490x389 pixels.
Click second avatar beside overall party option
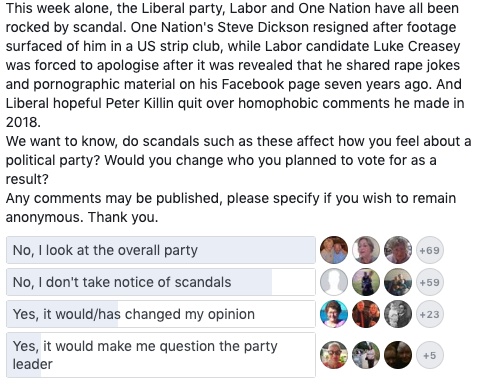[366, 250]
